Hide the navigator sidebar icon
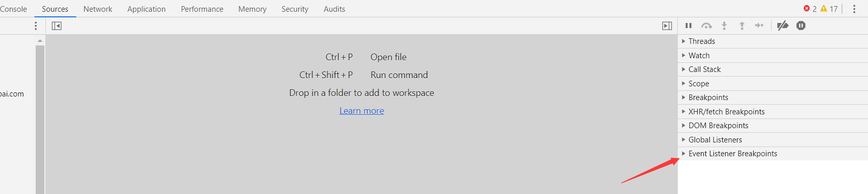 (57, 26)
